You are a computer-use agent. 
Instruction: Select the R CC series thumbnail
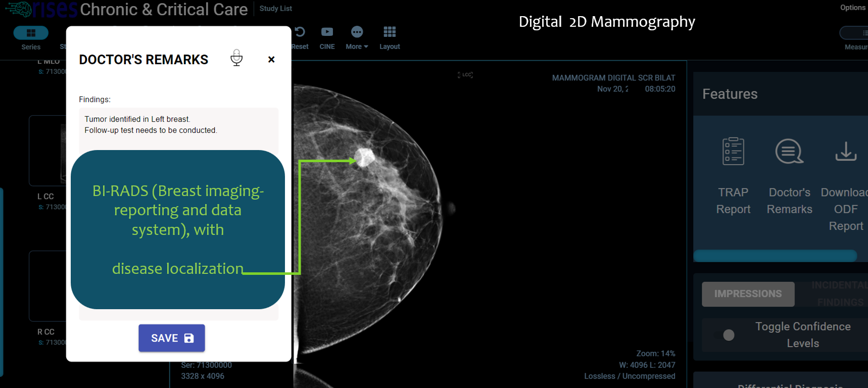[47, 286]
